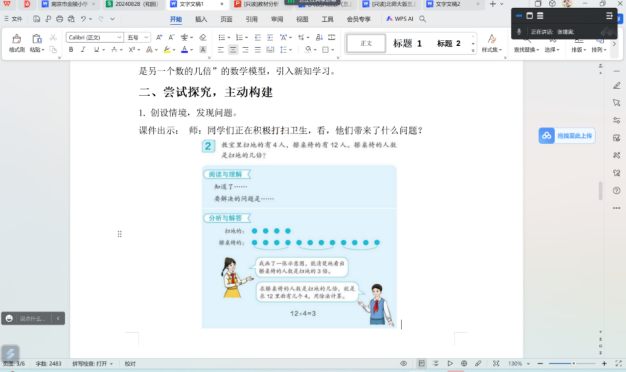Open the 审阅 ribbon tab
This screenshot has width=626, height=372.
click(x=277, y=19)
